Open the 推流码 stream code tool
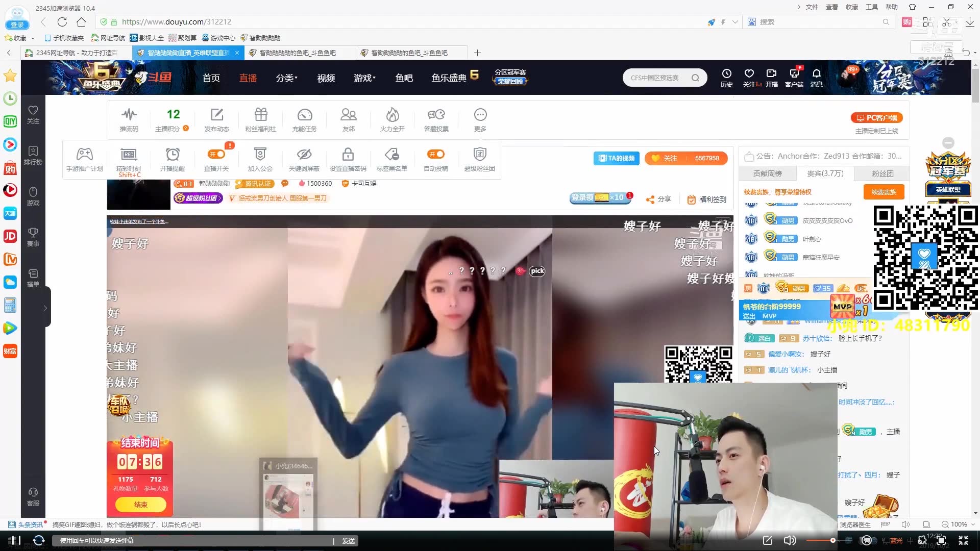The image size is (980, 551). click(129, 120)
